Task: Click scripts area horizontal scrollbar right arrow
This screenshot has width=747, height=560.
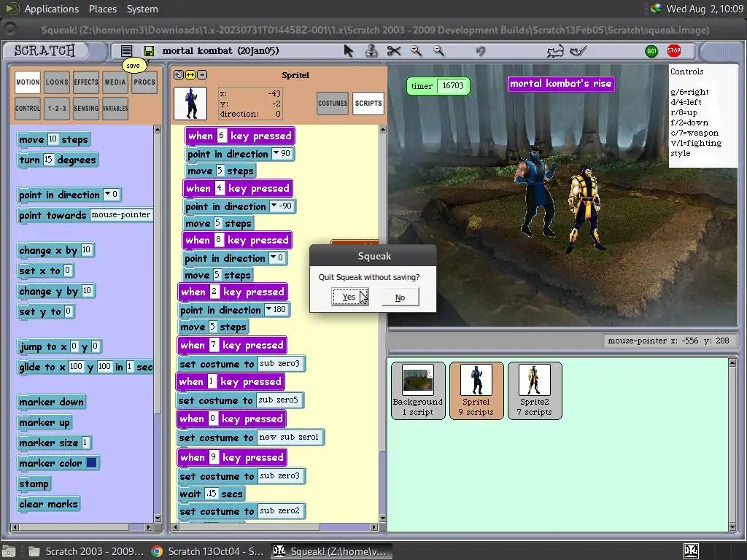Action: 374,526
